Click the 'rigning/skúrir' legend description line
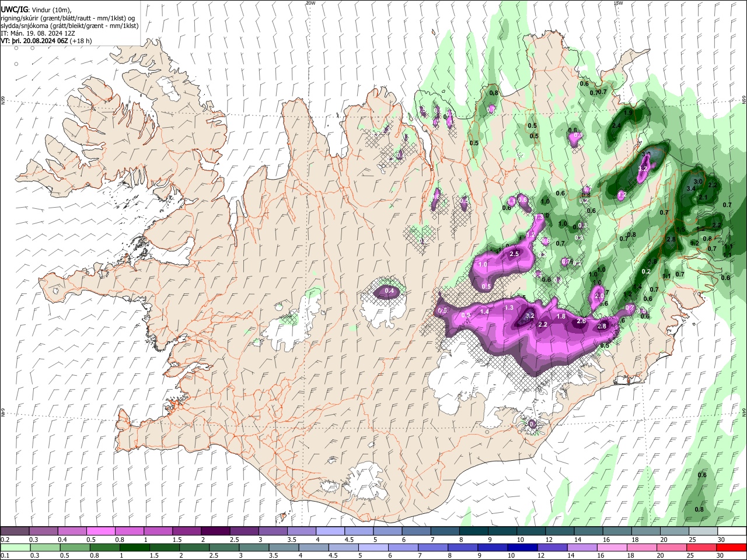This screenshot has width=747, height=560. (69, 18)
